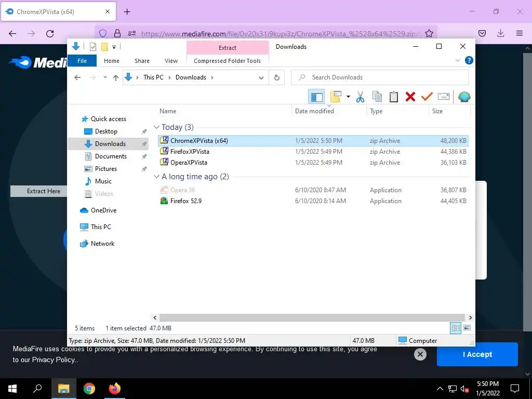Open Music in the navigation pane
The height and width of the screenshot is (399, 532).
[103, 181]
